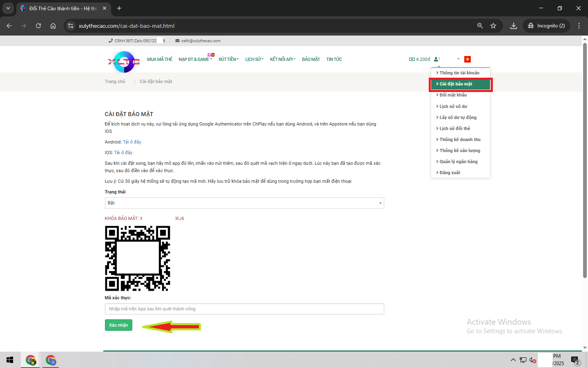Reload the page with refresh icon

[x=38, y=26]
